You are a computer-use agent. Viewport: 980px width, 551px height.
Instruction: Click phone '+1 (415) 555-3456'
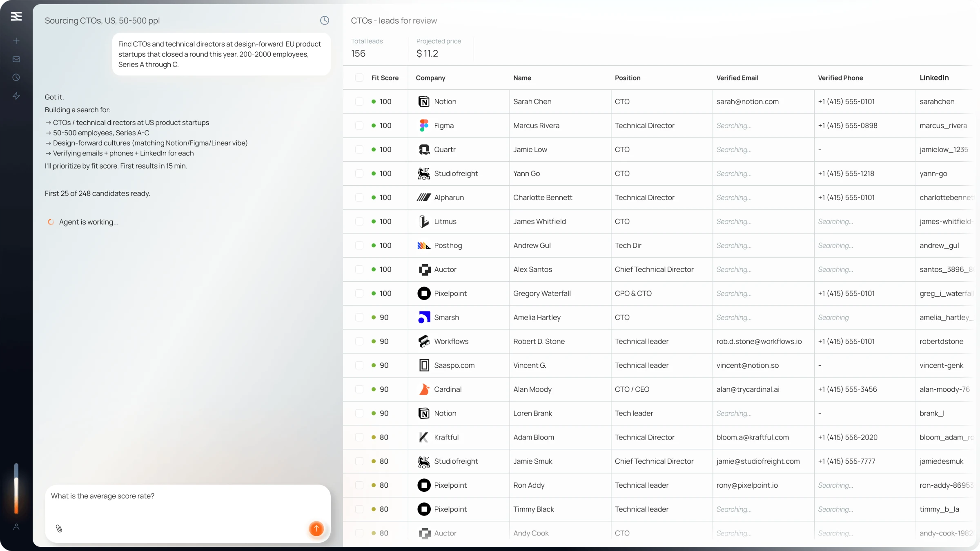847,389
